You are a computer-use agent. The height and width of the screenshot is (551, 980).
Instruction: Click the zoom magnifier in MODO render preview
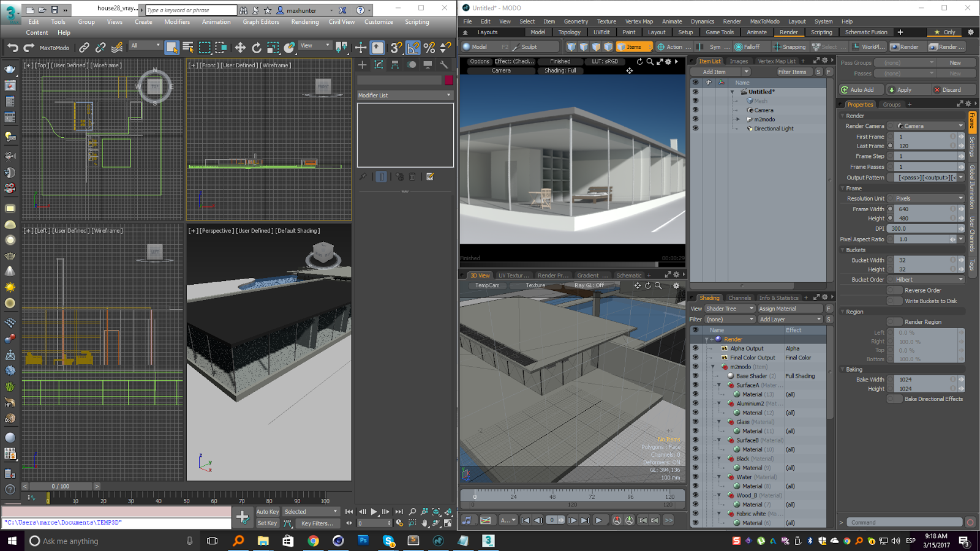[x=650, y=61]
